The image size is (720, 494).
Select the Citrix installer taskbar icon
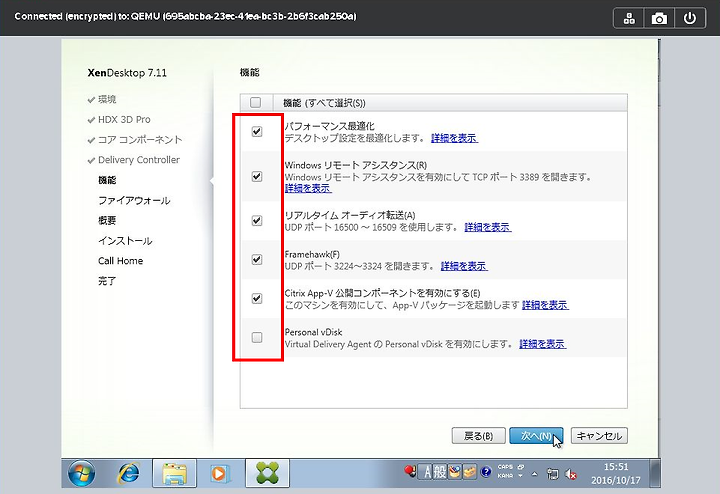(x=267, y=473)
